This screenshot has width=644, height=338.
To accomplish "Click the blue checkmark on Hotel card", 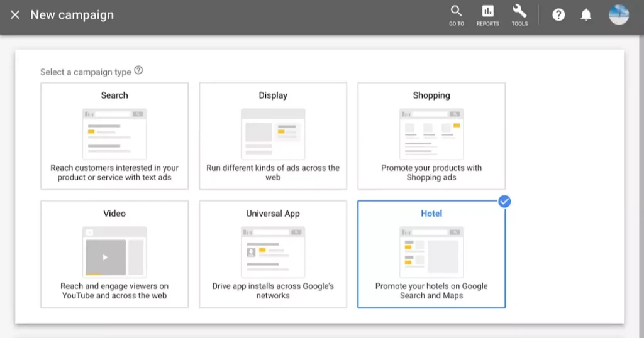I will click(x=504, y=202).
